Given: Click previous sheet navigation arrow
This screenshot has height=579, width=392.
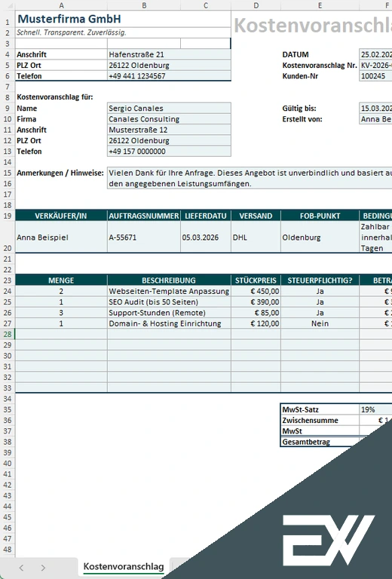Looking at the screenshot, I should pyautogui.click(x=21, y=568).
